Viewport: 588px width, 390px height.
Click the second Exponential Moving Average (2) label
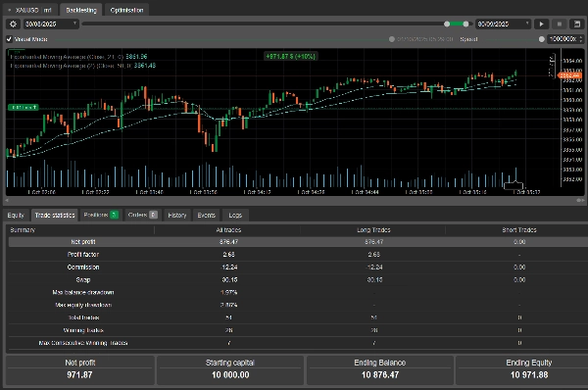point(83,66)
